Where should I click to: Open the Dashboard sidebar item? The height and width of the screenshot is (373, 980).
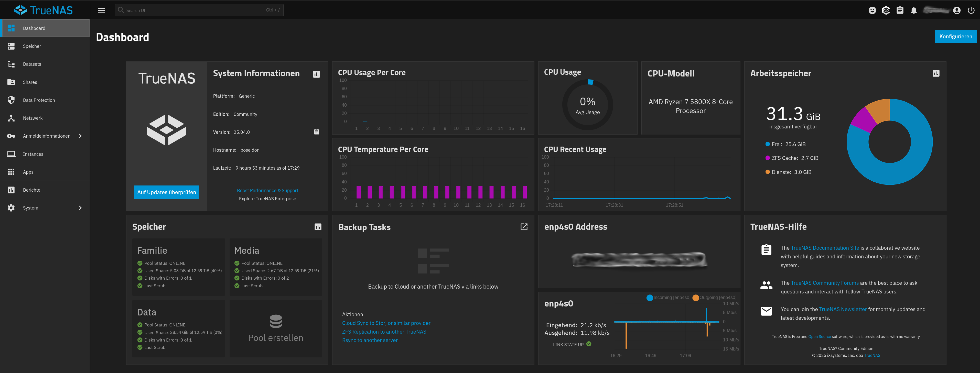(45, 28)
